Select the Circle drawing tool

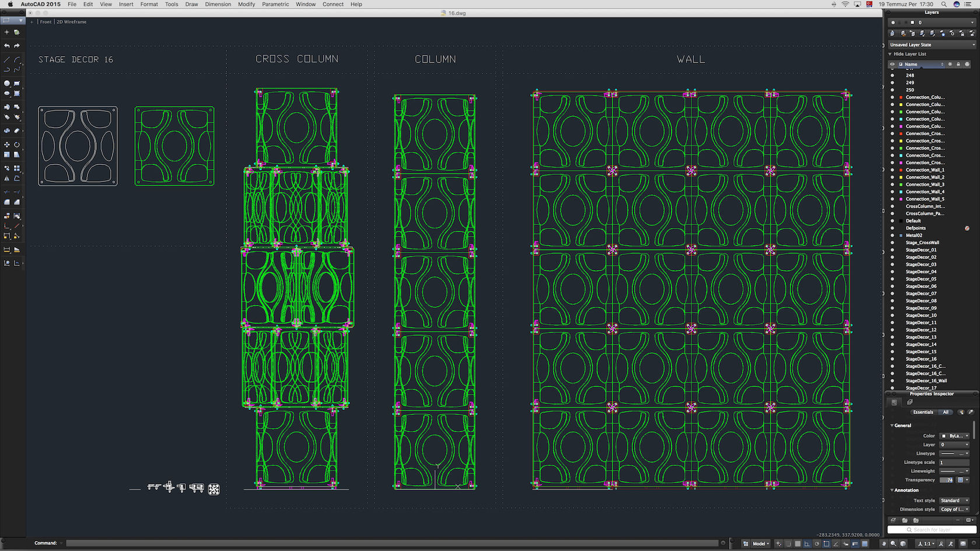tap(7, 83)
